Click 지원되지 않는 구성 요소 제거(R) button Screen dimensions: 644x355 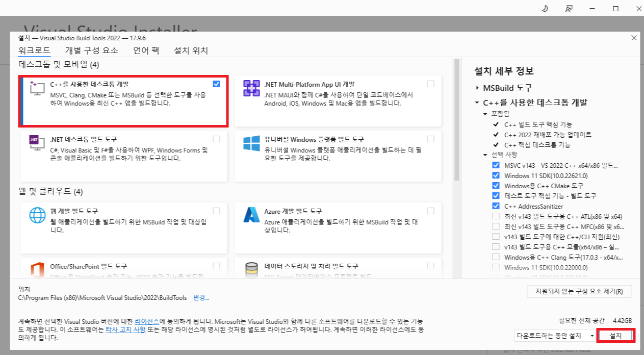click(x=579, y=292)
